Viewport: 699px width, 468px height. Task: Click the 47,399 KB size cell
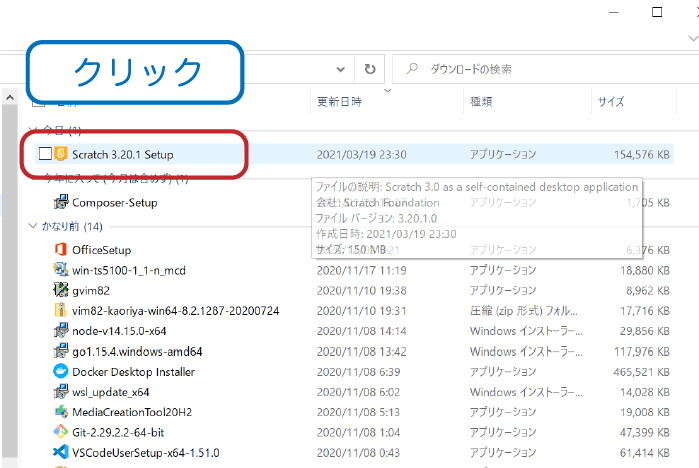click(645, 432)
